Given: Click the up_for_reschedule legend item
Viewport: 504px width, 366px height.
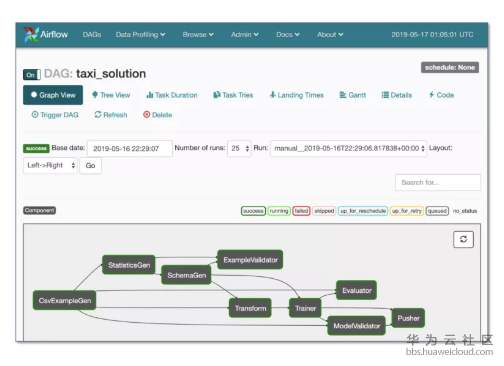Looking at the screenshot, I should click(363, 211).
